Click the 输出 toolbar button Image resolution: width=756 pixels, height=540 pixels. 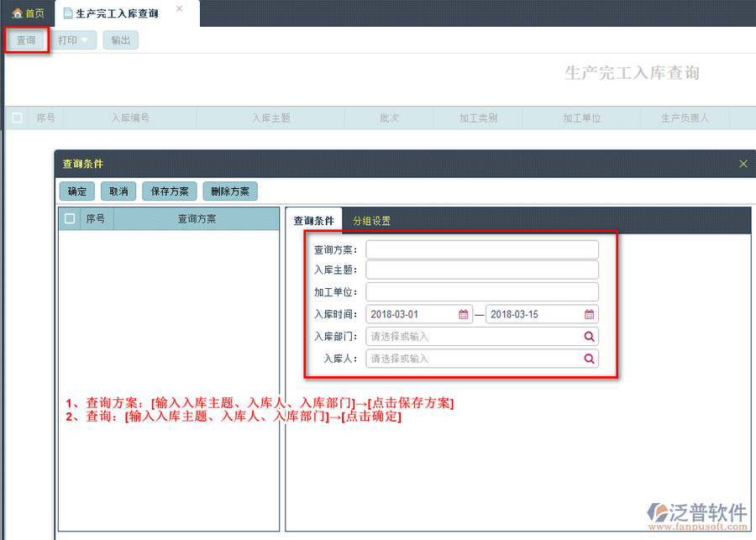(x=120, y=40)
